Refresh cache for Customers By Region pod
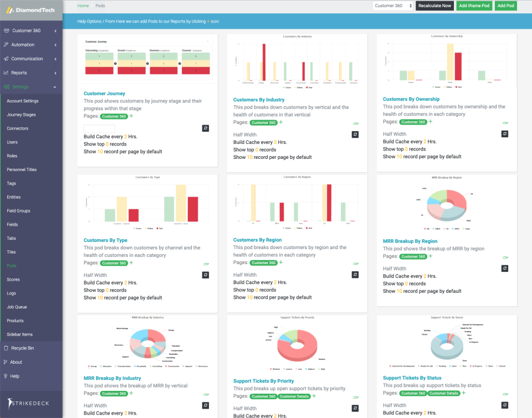532x418 pixels. (355, 275)
